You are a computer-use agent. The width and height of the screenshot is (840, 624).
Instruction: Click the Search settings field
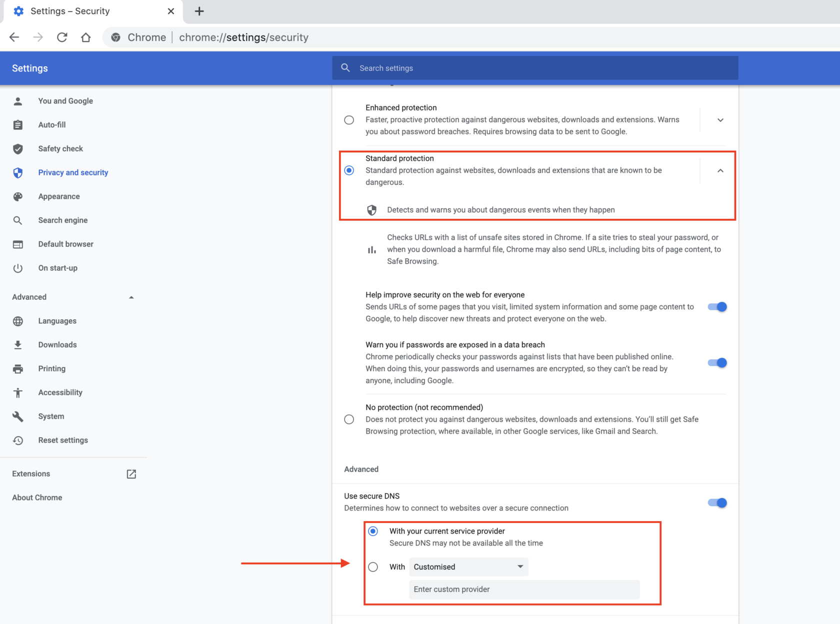pyautogui.click(x=535, y=68)
